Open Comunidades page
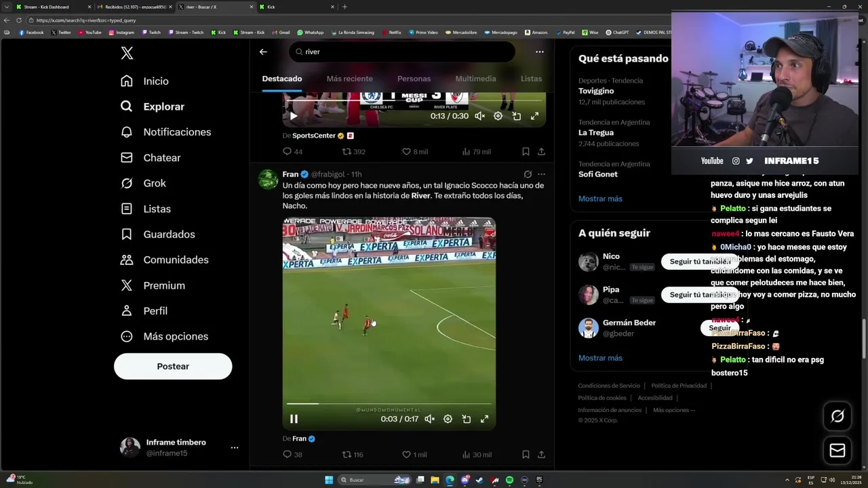 [x=164, y=260]
